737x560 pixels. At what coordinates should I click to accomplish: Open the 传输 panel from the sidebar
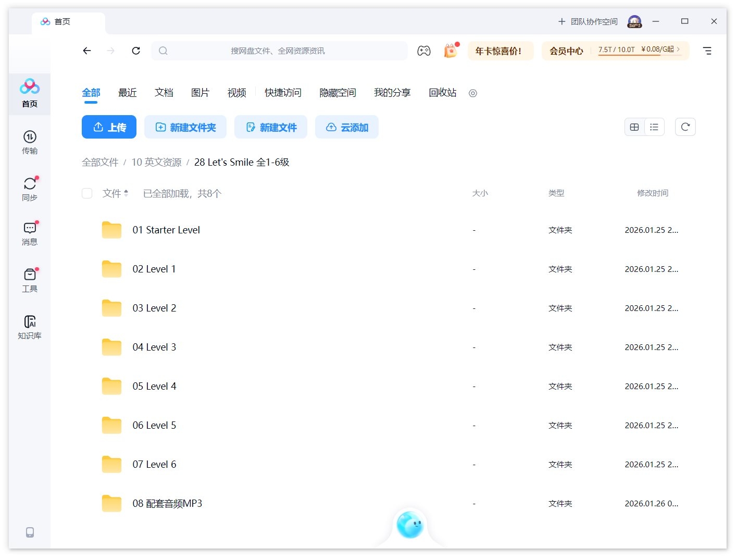(x=30, y=142)
